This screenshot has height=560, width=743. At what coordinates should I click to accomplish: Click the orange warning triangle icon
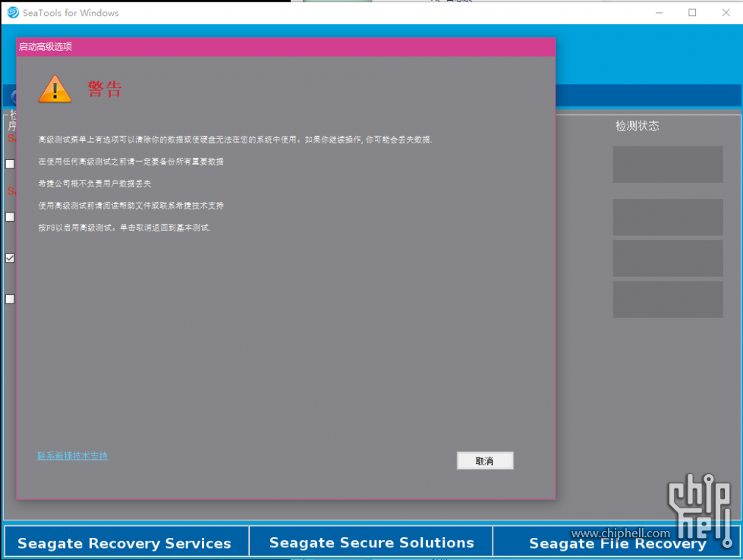coord(55,89)
